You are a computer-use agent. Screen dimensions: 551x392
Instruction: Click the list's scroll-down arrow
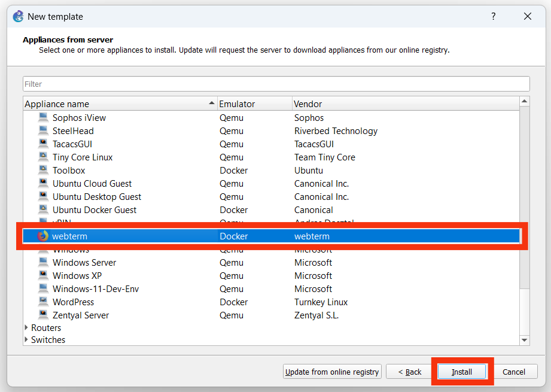525,340
